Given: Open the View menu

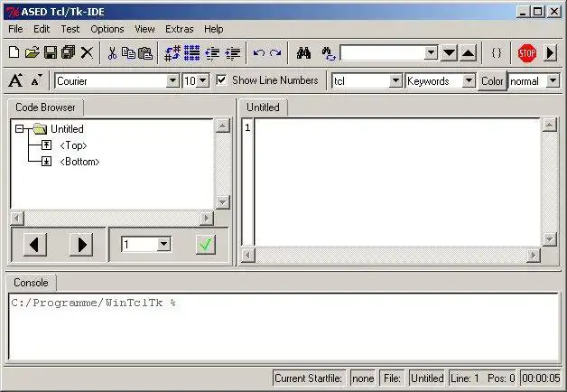Looking at the screenshot, I should [144, 29].
